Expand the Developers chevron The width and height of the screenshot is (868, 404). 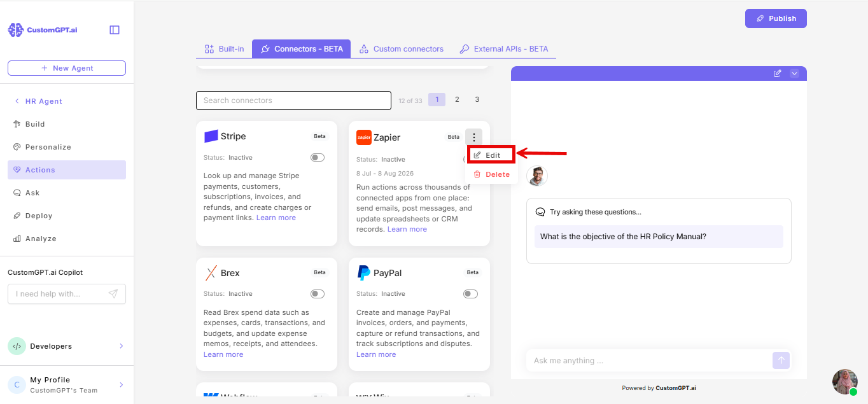tap(121, 346)
